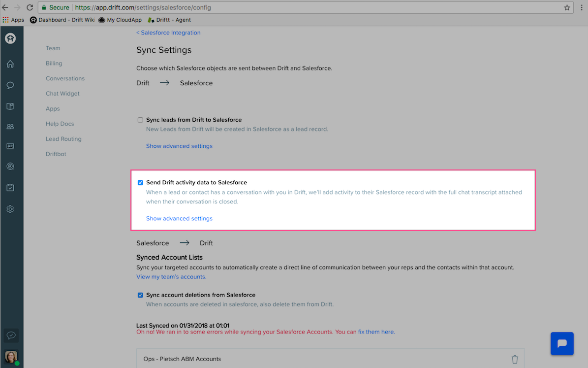Open Team settings
This screenshot has height=368, width=588.
coord(53,48)
